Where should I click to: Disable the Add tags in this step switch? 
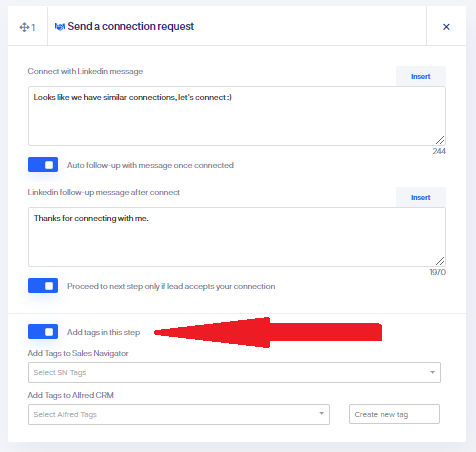pyautogui.click(x=43, y=332)
